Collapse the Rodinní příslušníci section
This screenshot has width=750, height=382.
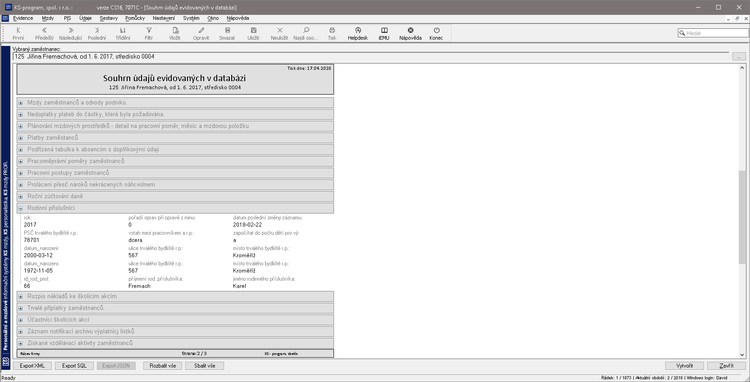click(x=21, y=208)
